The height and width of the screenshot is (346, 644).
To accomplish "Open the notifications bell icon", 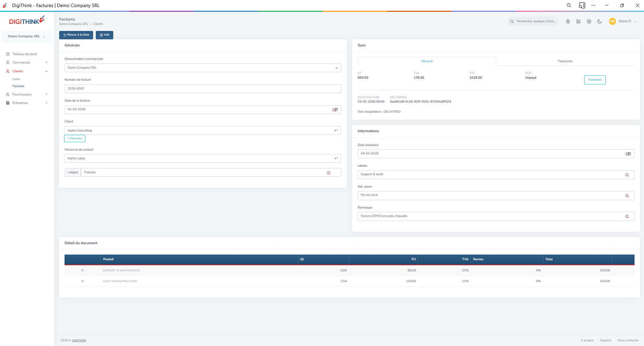I will [x=568, y=22].
